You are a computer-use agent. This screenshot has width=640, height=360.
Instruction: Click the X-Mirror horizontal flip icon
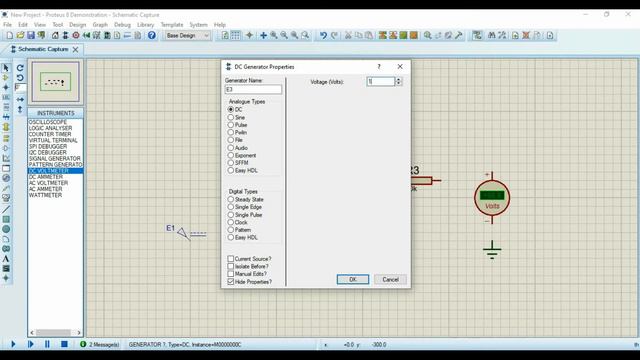[20, 99]
